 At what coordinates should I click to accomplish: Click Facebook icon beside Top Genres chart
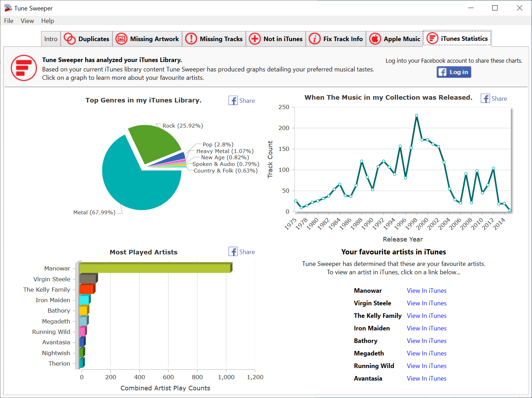233,100
